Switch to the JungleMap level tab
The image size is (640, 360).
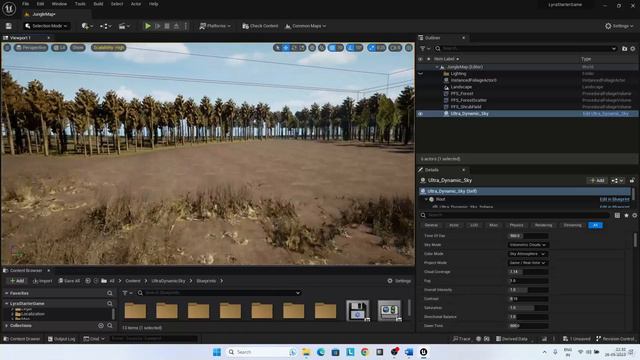point(43,14)
